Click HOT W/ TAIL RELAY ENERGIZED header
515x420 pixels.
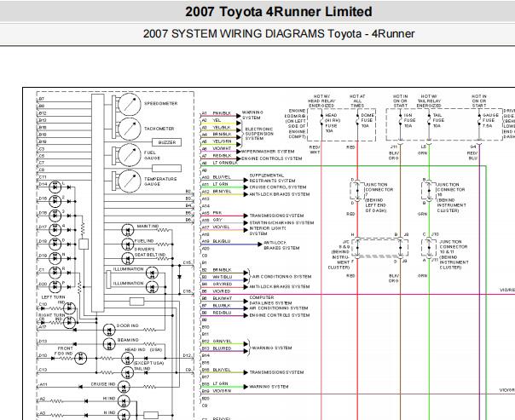pos(429,101)
